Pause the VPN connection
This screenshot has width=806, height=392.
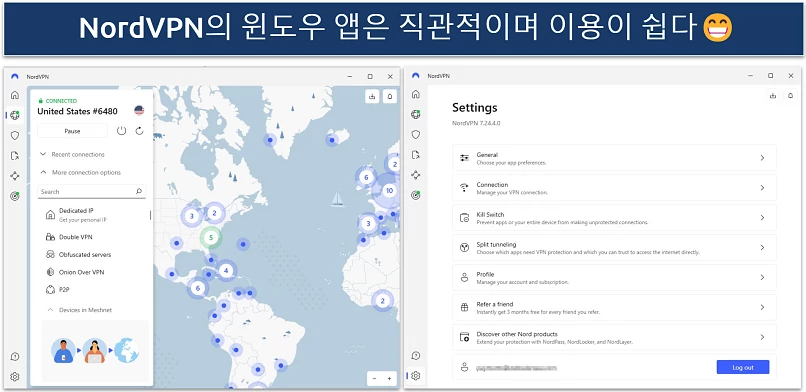[x=72, y=131]
